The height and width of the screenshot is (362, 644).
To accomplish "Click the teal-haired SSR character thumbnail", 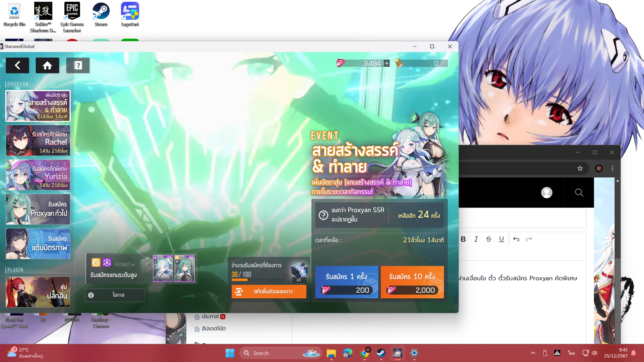I will 184,269.
